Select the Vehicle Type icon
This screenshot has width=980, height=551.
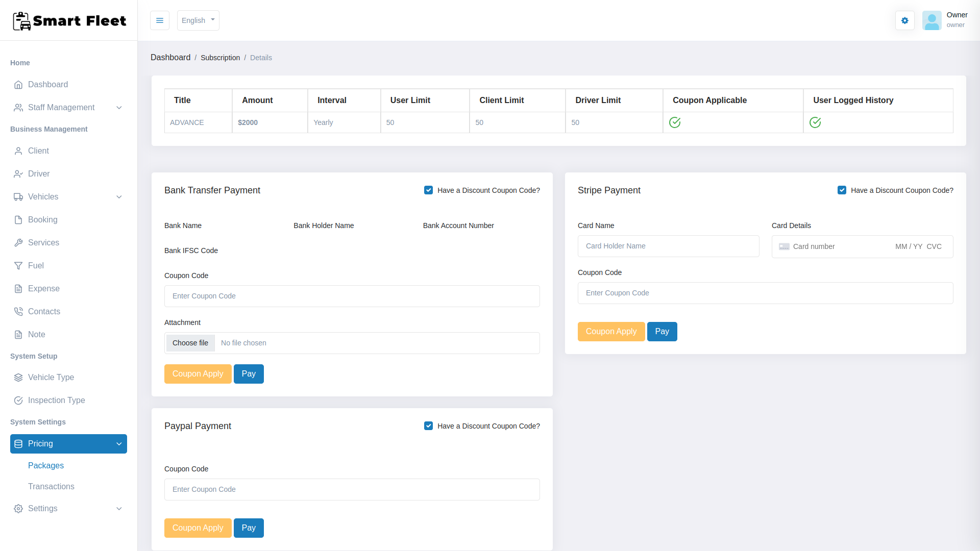pyautogui.click(x=18, y=377)
